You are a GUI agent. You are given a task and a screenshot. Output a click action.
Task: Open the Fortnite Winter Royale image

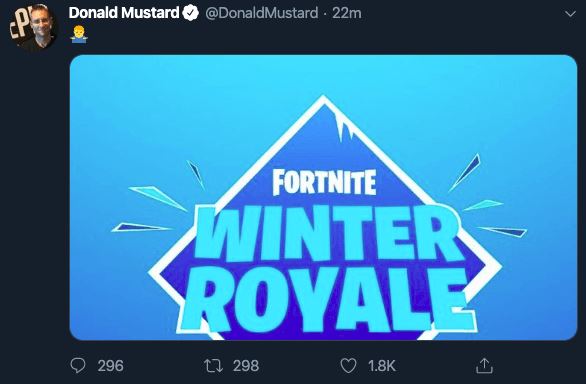coord(323,197)
